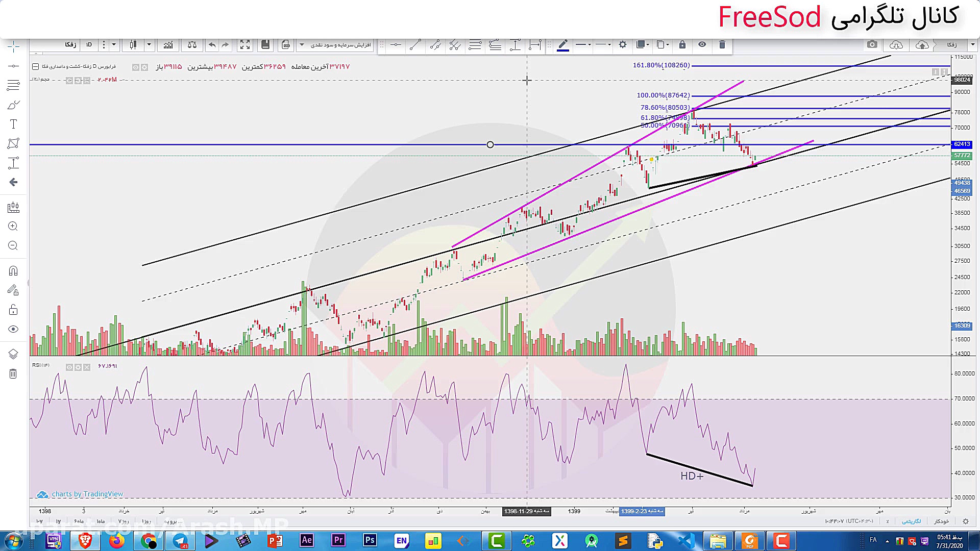The width and height of the screenshot is (980, 551).
Task: Toggle the eye visibility icon in drawing toolbar
Action: 702,45
